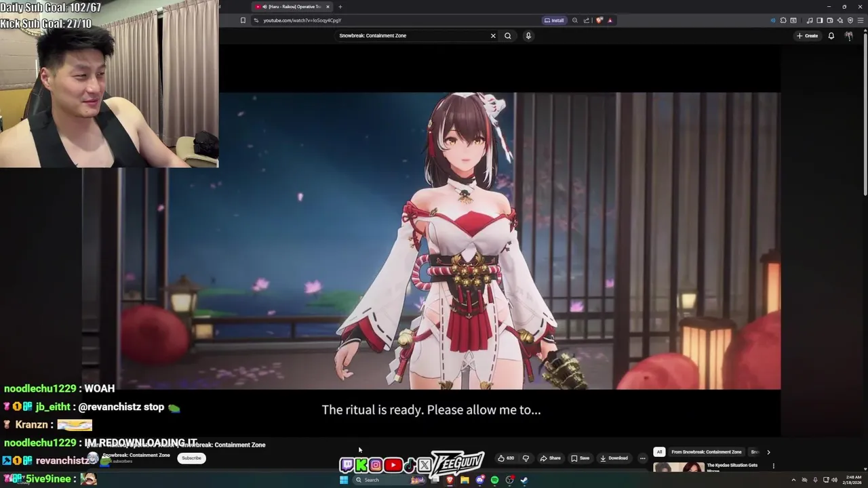Open the clock showing 2:48 AM
Image resolution: width=868 pixels, height=488 pixels.
(854, 480)
